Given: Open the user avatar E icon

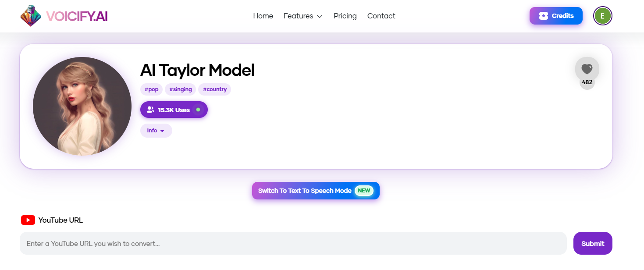Looking at the screenshot, I should (x=602, y=16).
